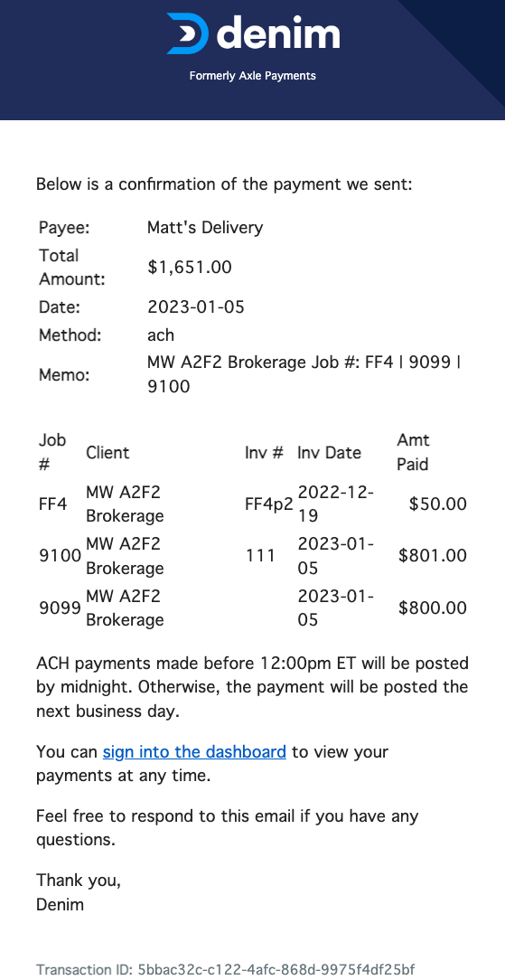Click invoice number FF4p2

point(269,504)
